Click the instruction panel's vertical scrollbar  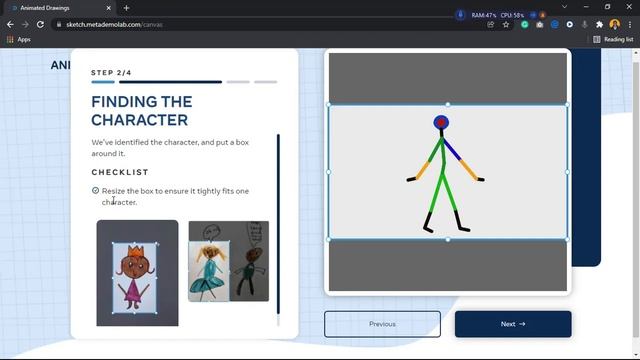[278, 224]
